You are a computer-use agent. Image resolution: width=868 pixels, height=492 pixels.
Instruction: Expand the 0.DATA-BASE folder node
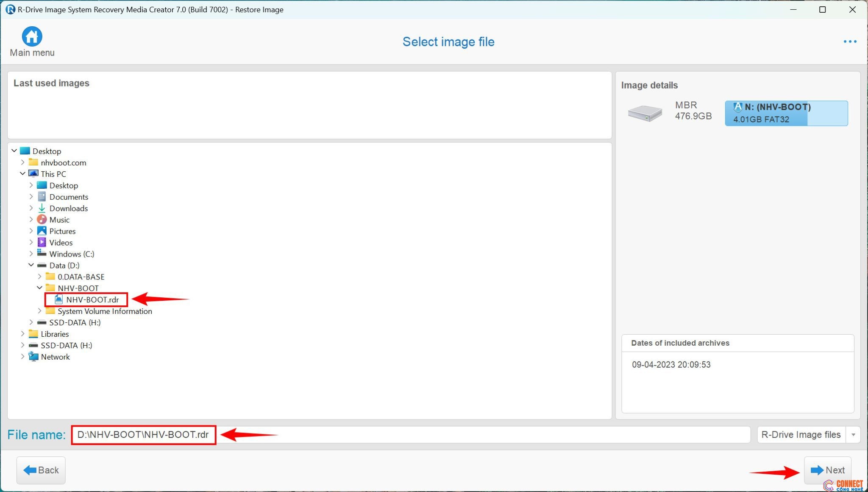(39, 277)
